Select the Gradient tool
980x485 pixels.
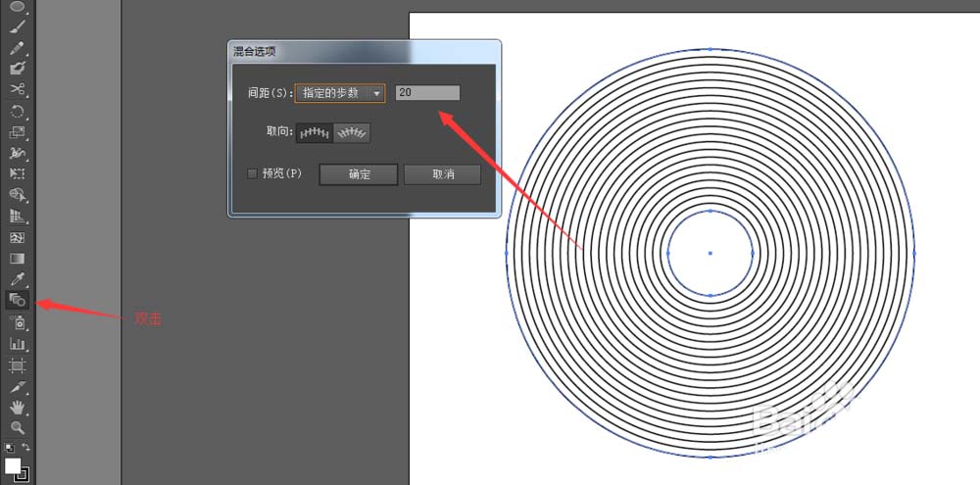coord(18,258)
